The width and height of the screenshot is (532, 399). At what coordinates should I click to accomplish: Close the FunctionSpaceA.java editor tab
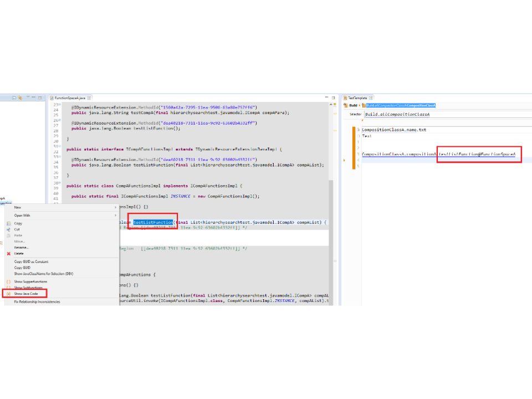[x=89, y=98]
